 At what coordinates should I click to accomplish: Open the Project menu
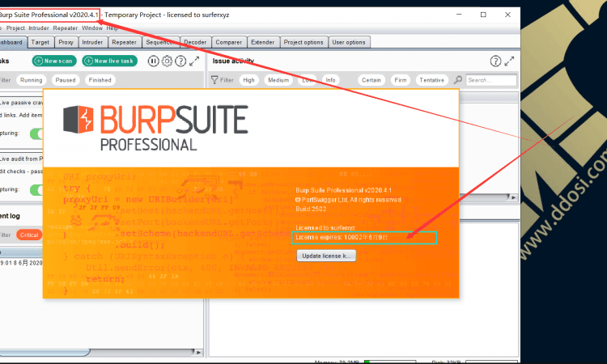(15, 28)
